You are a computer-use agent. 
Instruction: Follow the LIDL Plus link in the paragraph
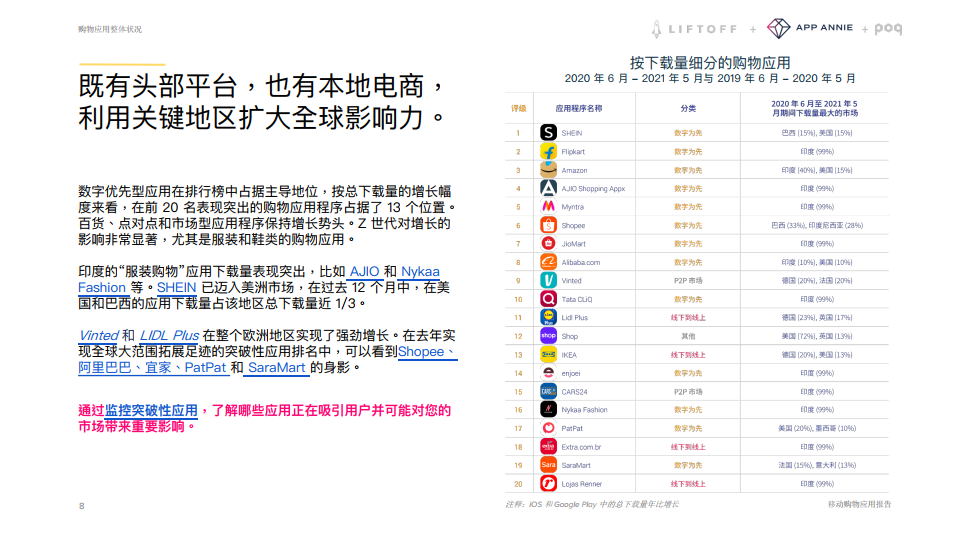pyautogui.click(x=168, y=336)
